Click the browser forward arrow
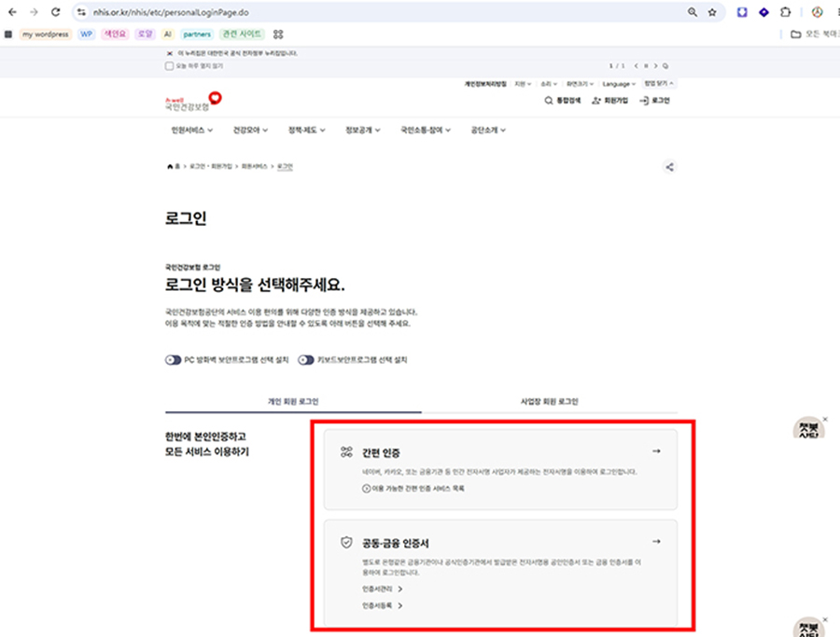Screen dimensions: 840x637 click(35, 12)
